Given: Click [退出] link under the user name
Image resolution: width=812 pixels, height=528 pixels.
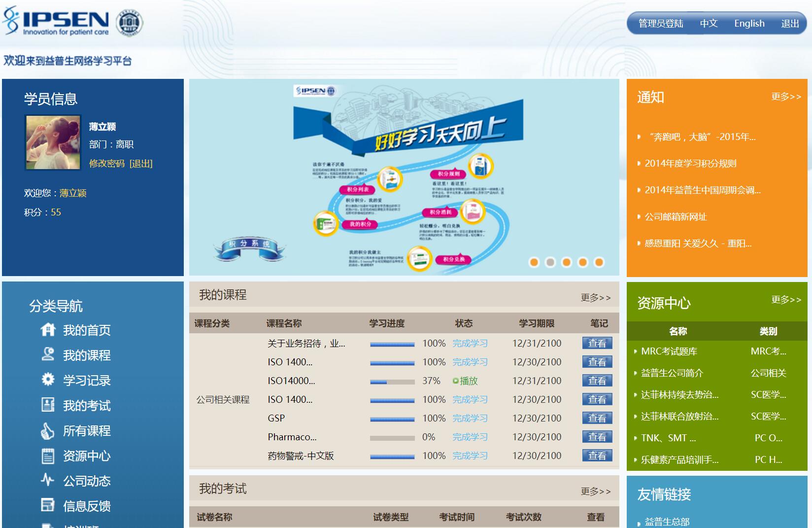Looking at the screenshot, I should (141, 163).
